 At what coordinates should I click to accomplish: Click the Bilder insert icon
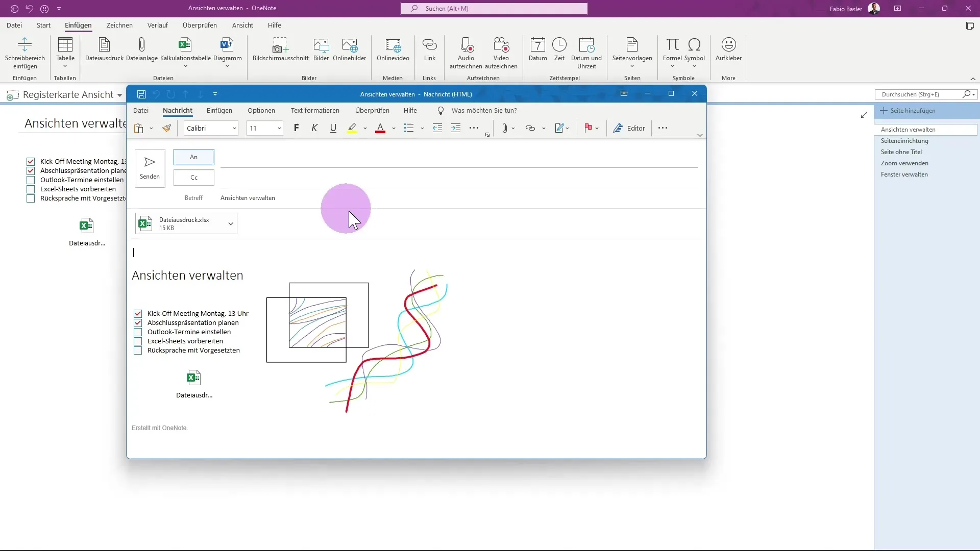pyautogui.click(x=321, y=49)
